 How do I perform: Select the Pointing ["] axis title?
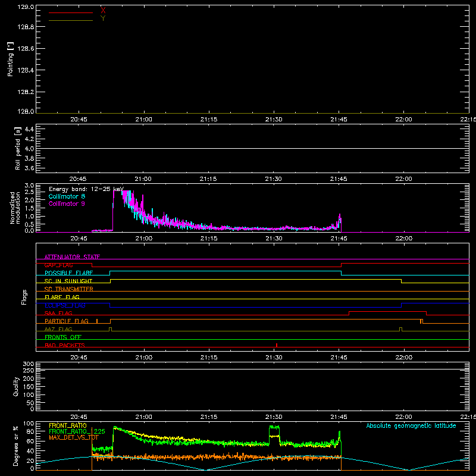pyautogui.click(x=10, y=59)
